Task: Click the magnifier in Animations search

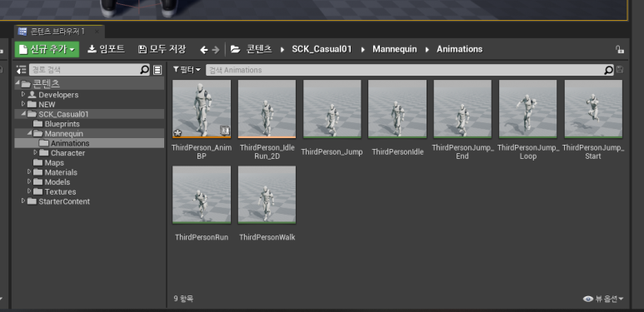Action: (609, 70)
